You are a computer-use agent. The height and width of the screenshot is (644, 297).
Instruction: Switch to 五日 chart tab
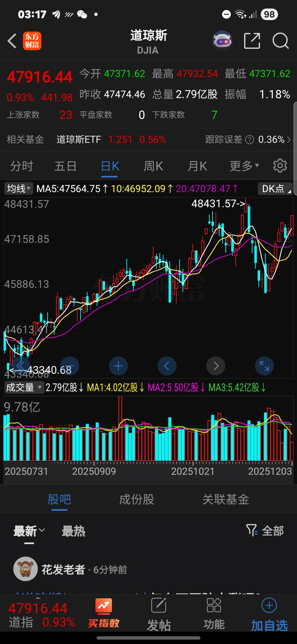coord(65,166)
